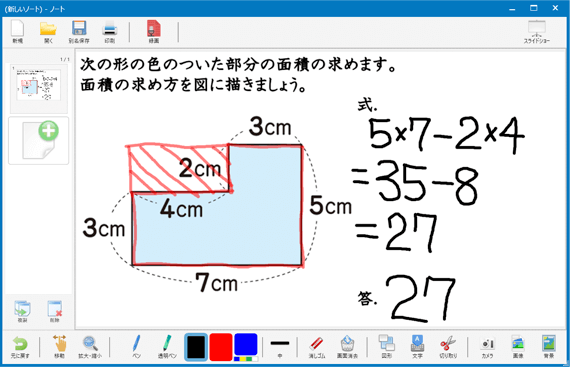570x367 pixels.
Task: Open the small color palette strip under blue
Action: 246,359
